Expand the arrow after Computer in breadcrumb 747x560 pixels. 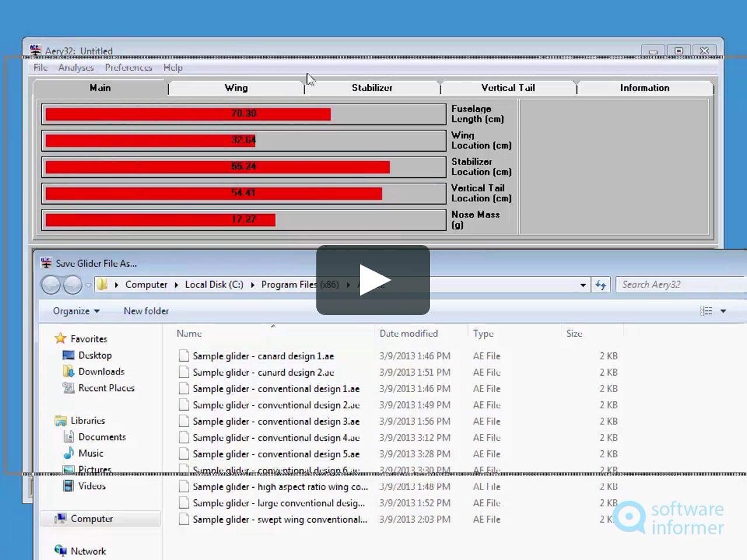(x=176, y=285)
